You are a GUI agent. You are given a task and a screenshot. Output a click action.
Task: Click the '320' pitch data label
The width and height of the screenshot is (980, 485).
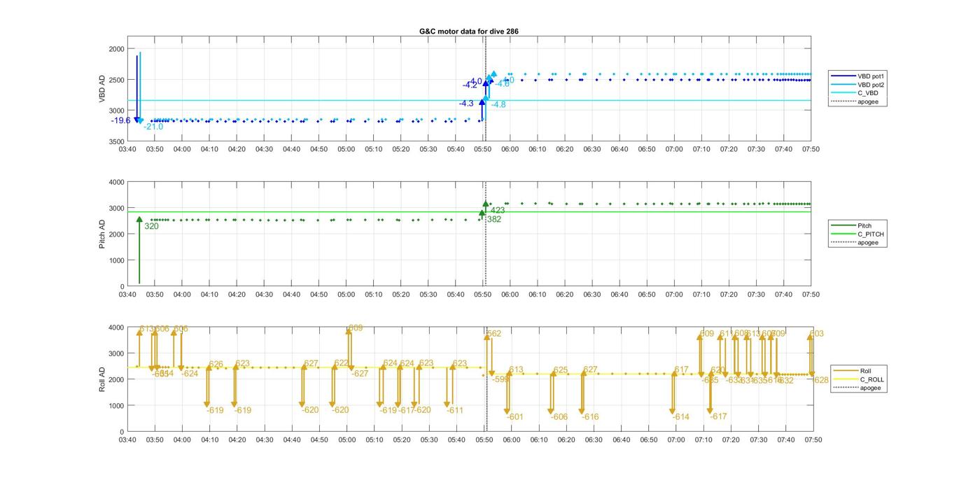(151, 226)
